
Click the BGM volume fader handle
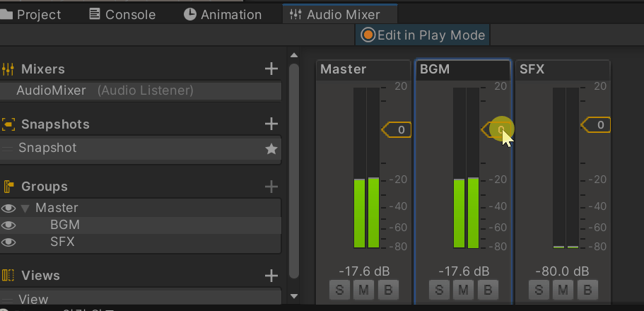[x=496, y=130]
